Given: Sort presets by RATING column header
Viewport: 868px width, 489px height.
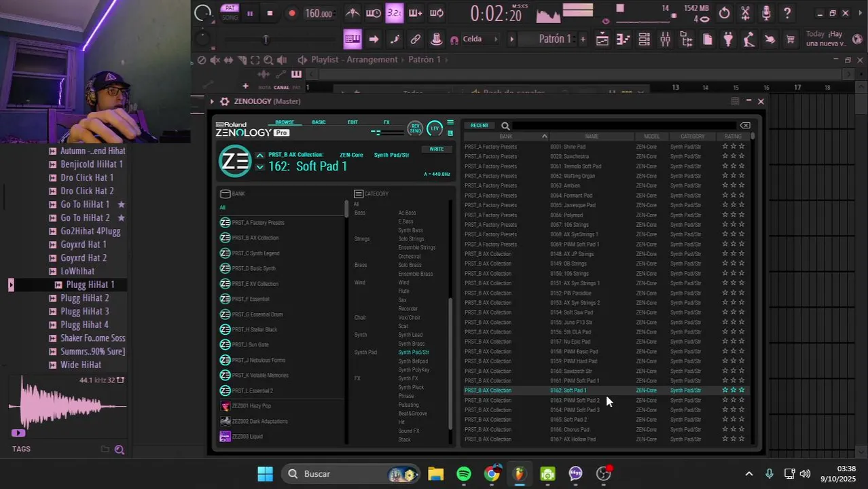Looking at the screenshot, I should [733, 137].
